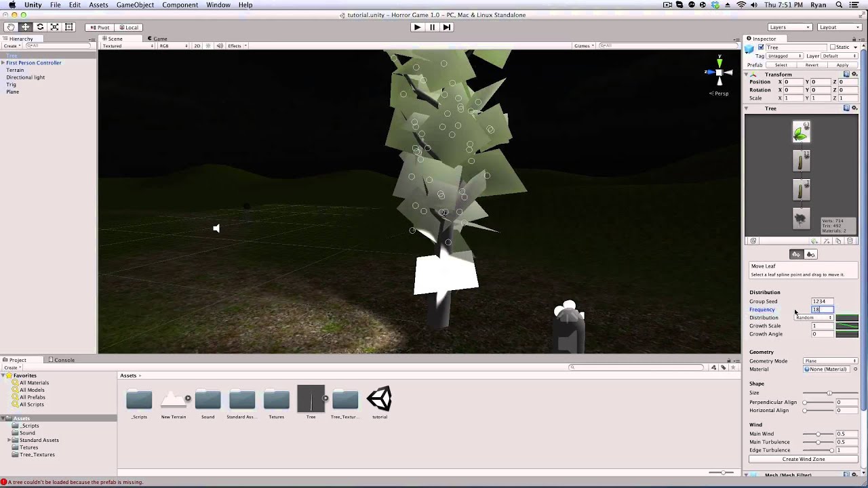Click the Group Seed input field
The image size is (868, 488).
point(823,302)
